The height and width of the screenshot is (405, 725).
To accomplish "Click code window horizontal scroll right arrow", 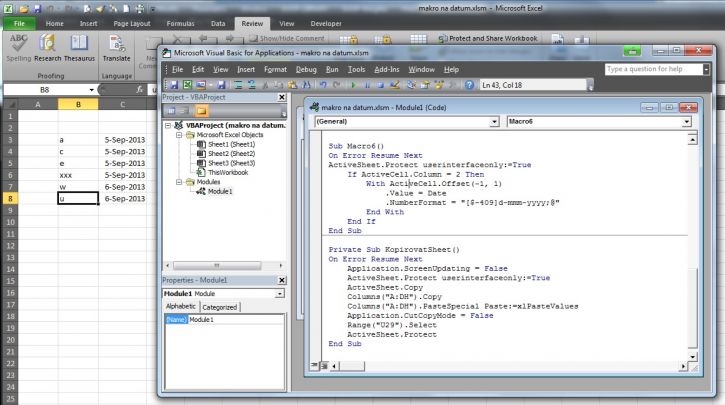I will pos(683,366).
